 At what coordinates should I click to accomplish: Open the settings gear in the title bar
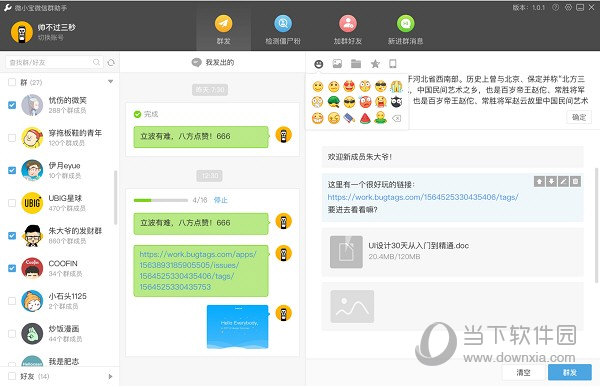pos(568,7)
